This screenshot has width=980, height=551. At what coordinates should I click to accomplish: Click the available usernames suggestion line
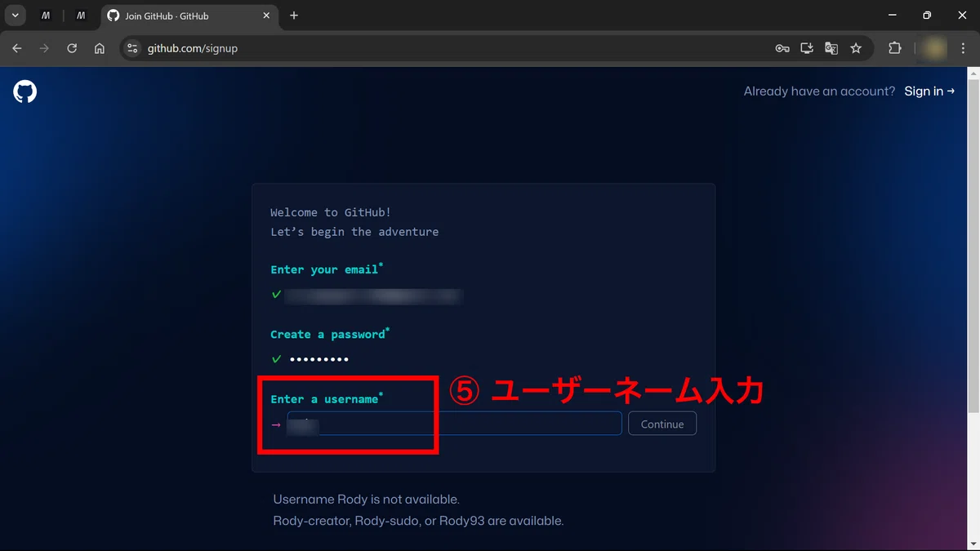(x=418, y=520)
